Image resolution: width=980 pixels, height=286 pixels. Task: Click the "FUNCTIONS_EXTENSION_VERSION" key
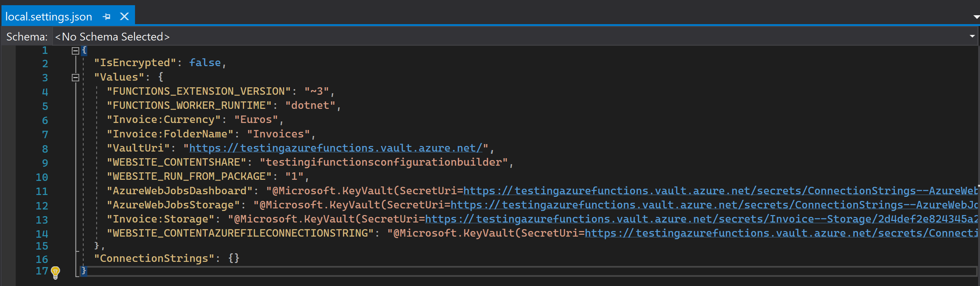(199, 91)
